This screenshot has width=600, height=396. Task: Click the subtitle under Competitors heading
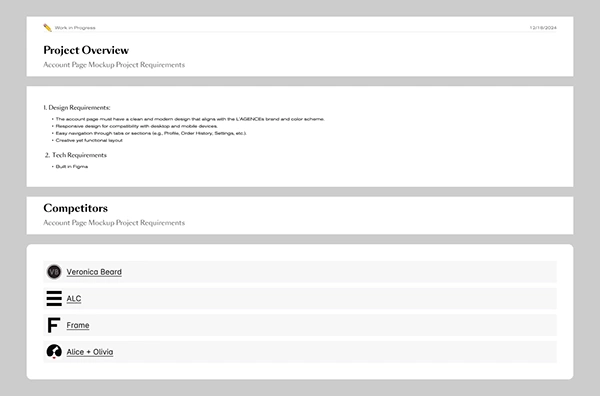(x=114, y=223)
